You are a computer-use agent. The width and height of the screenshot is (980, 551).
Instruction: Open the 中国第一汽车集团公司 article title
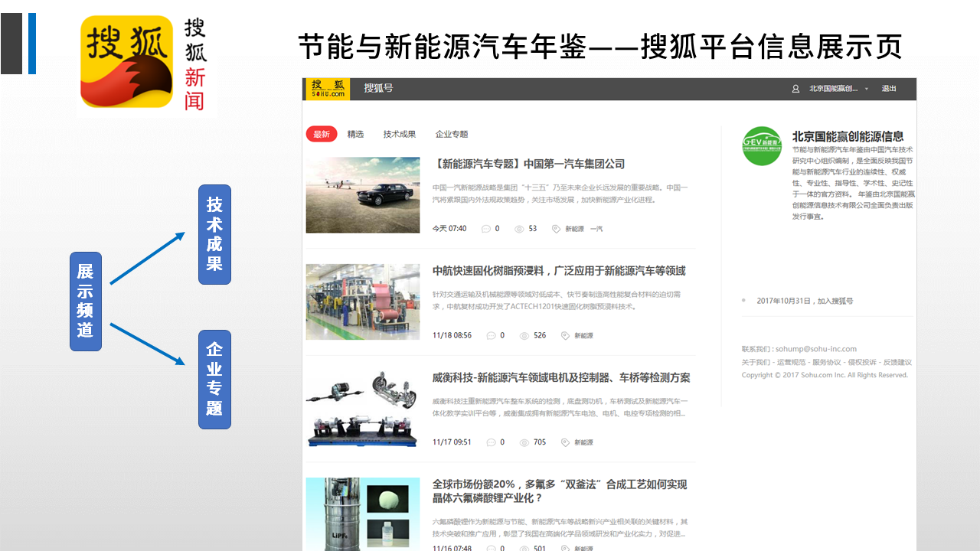(529, 164)
